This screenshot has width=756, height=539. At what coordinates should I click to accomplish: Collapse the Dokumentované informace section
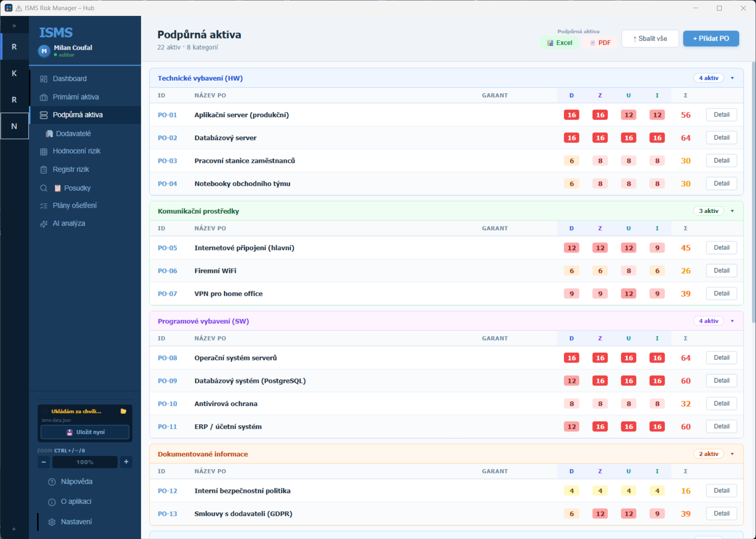(732, 454)
